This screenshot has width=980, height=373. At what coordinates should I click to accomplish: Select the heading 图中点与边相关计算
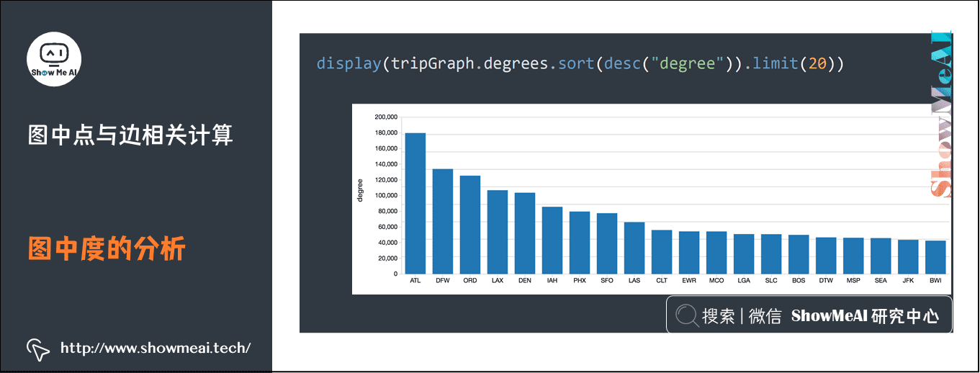130,135
